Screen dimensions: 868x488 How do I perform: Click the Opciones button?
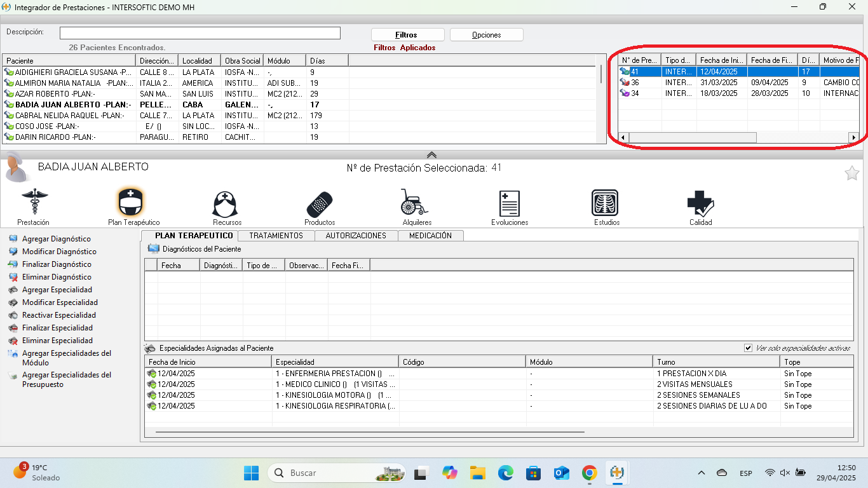(486, 35)
